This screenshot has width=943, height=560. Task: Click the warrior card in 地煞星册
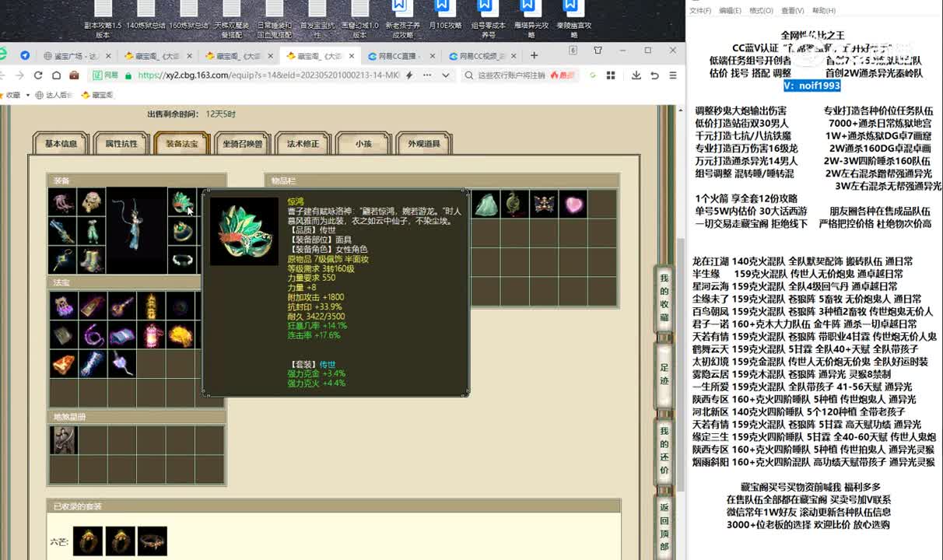pyautogui.click(x=64, y=440)
